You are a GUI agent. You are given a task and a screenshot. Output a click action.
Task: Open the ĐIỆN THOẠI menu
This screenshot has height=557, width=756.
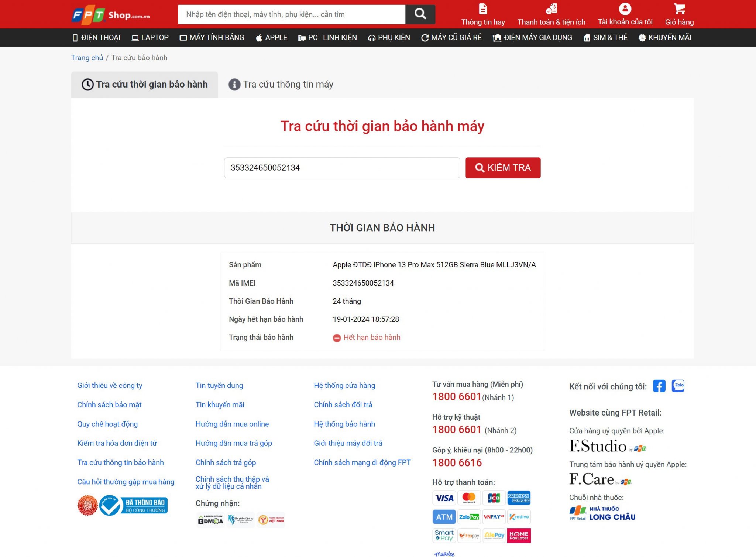tap(96, 38)
